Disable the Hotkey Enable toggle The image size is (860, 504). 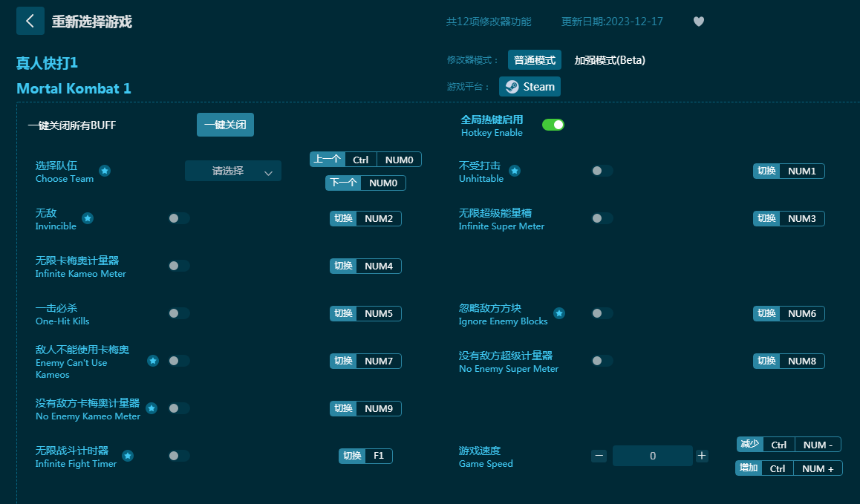[x=553, y=125]
